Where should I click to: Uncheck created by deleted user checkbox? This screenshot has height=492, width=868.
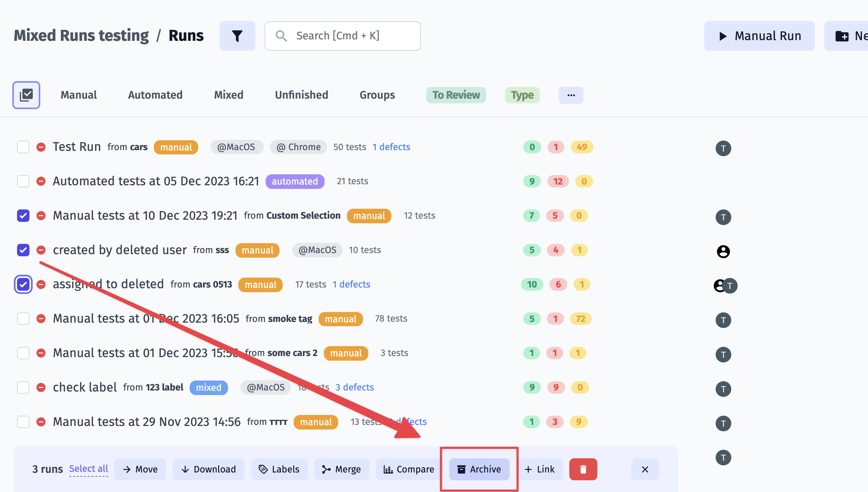(x=23, y=250)
